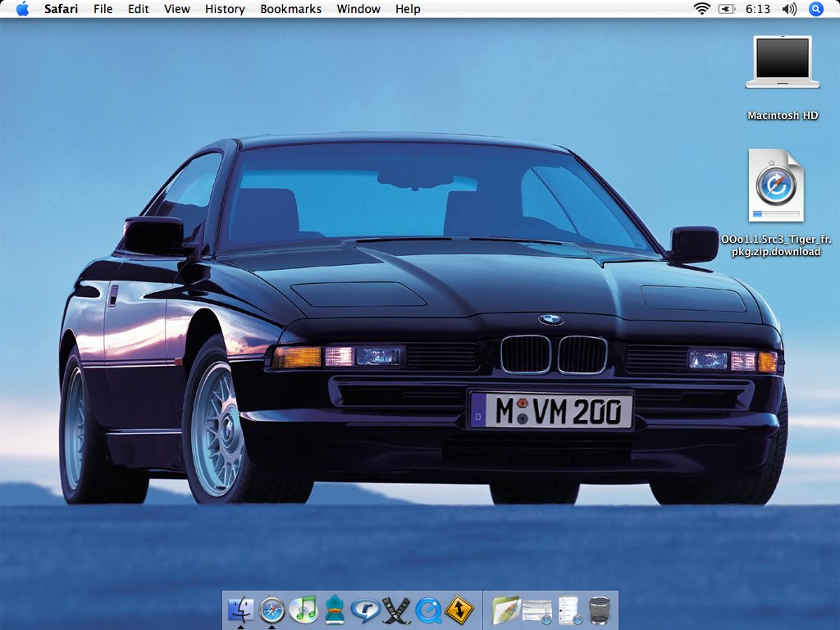
Task: Click the Wi-Fi status icon
Action: (701, 9)
